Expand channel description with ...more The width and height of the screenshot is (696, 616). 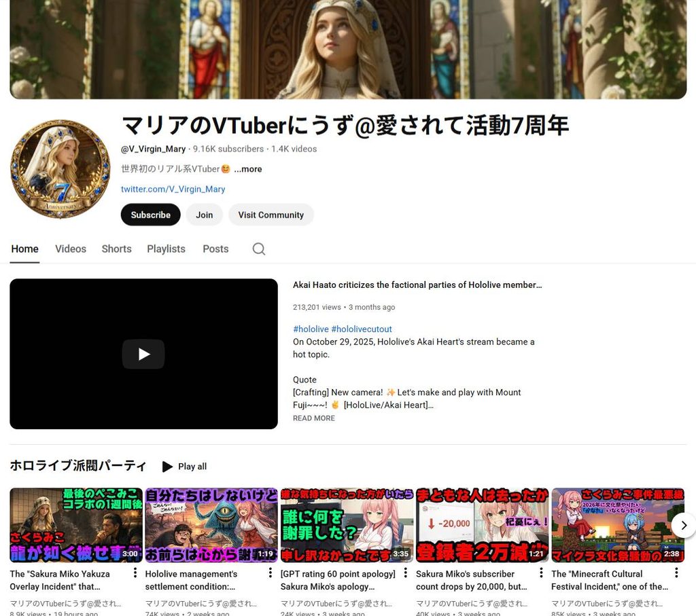247,169
